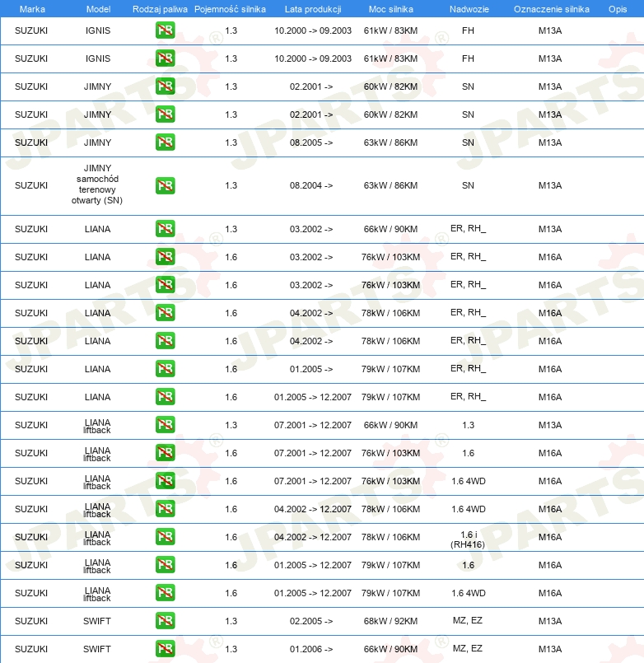Click the fuel icon in the SWIFT 01.2006 row
The height and width of the screenshot is (663, 644).
pos(165,649)
